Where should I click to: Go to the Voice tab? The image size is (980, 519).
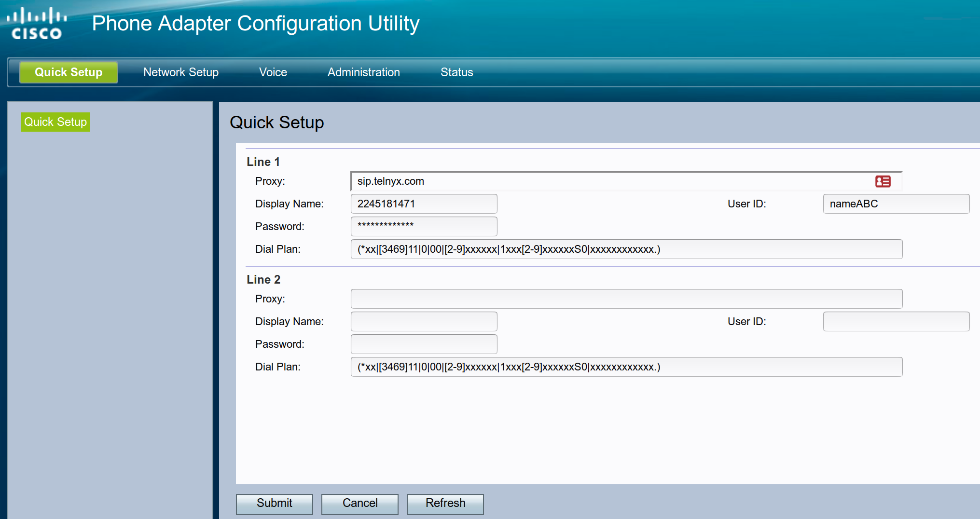pos(273,72)
